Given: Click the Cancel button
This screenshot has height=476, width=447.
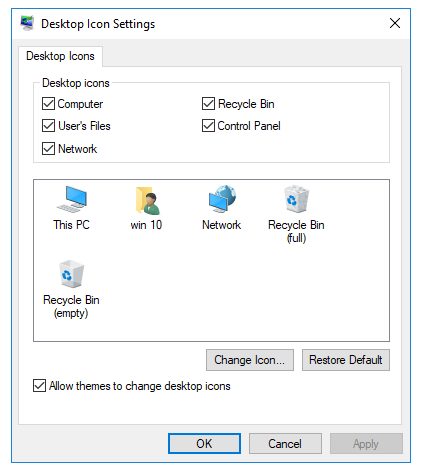Looking at the screenshot, I should [285, 444].
